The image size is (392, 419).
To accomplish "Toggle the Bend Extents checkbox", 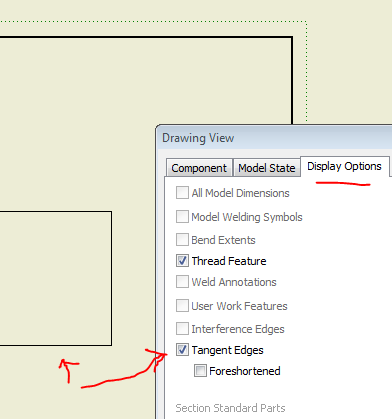I will (x=182, y=239).
